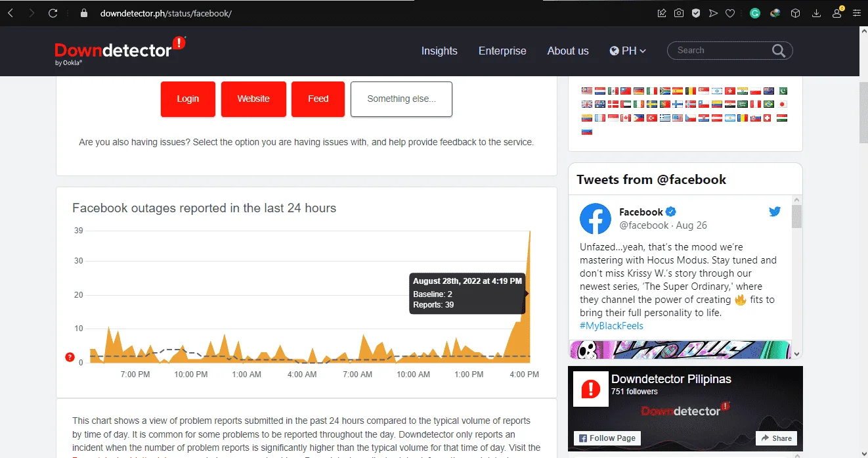Report a Feed issue
The image size is (868, 458).
point(318,99)
